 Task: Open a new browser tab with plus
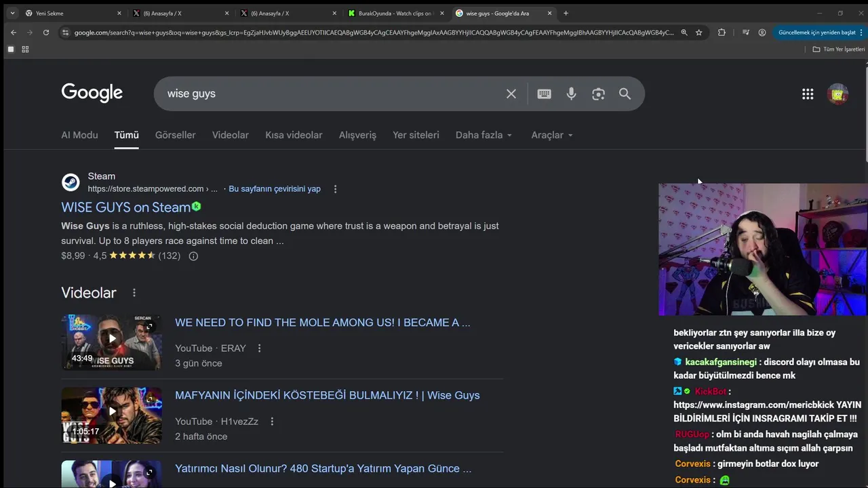point(566,13)
